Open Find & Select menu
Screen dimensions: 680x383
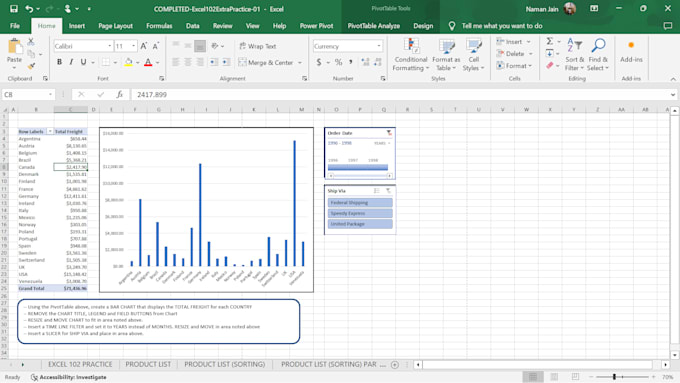(598, 55)
